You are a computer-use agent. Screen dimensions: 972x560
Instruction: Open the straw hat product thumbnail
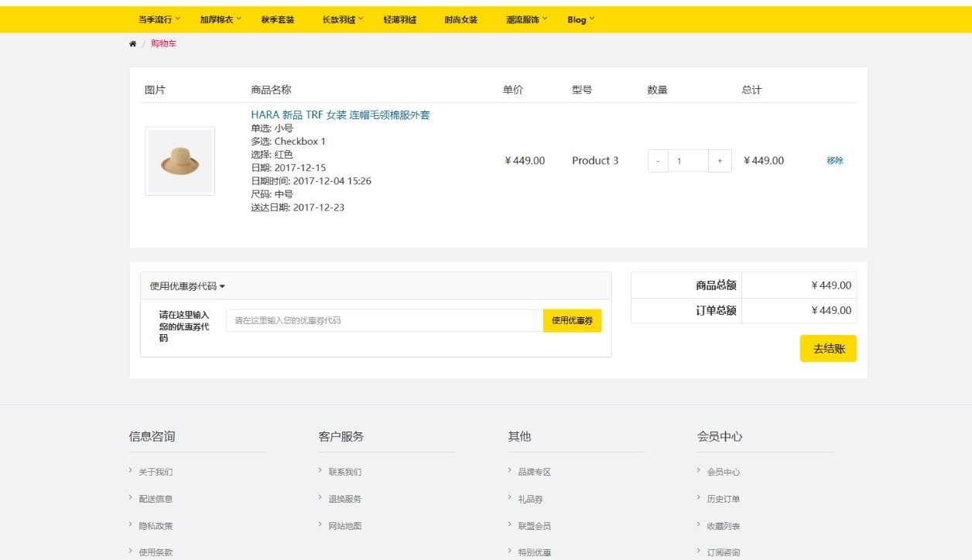click(180, 161)
